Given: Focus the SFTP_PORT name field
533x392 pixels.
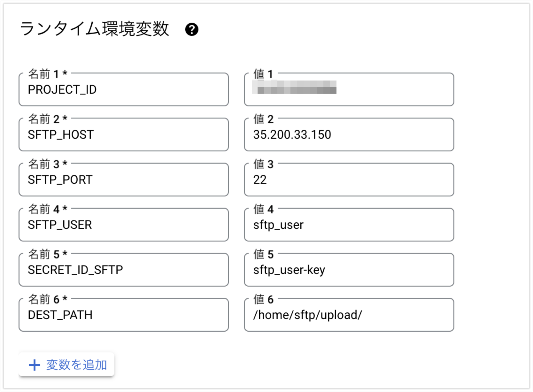Looking at the screenshot, I should [124, 179].
